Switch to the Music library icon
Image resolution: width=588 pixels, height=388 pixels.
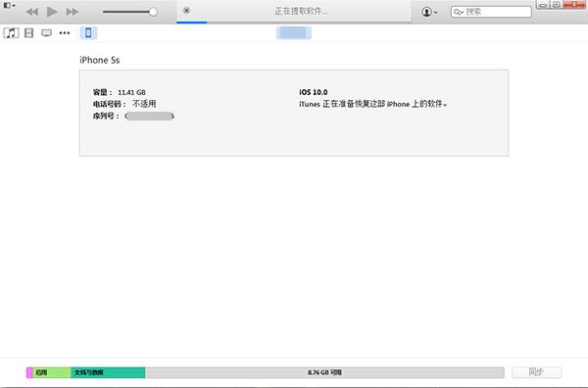click(11, 33)
